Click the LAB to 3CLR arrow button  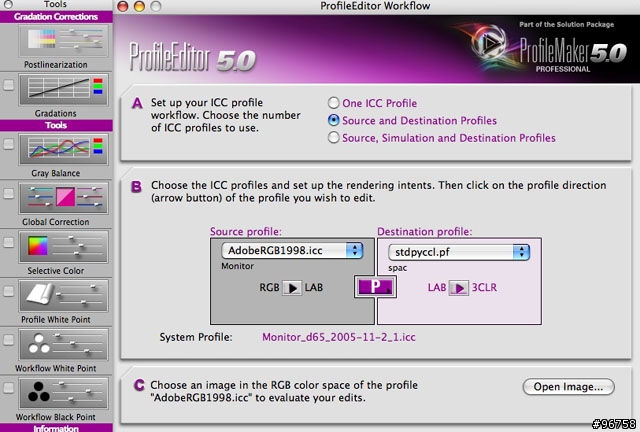tap(459, 288)
